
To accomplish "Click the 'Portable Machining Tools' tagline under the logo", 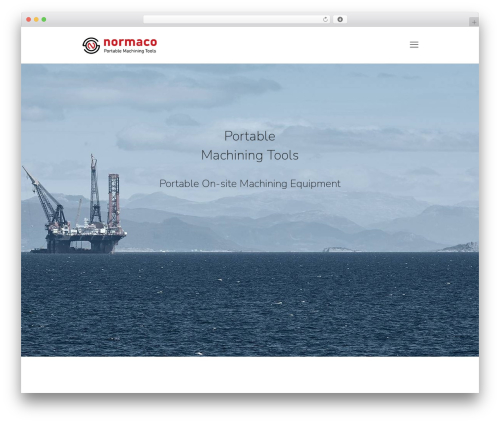I will coord(130,51).
